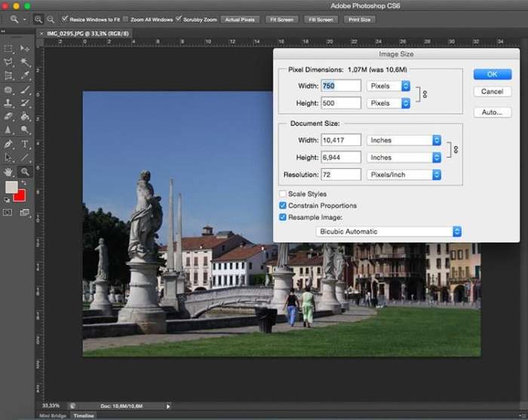Enable the Scale Styles checkbox
This screenshot has width=528, height=420.
pyautogui.click(x=283, y=195)
